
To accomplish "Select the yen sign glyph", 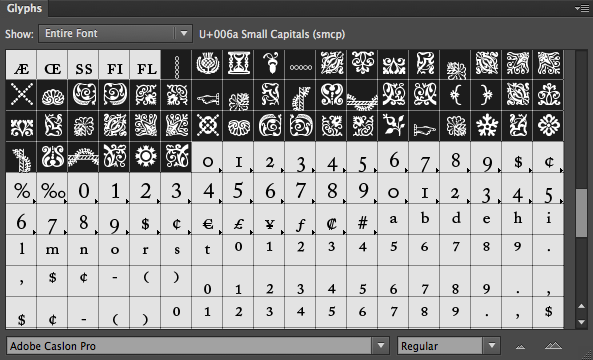I will 269,219.
